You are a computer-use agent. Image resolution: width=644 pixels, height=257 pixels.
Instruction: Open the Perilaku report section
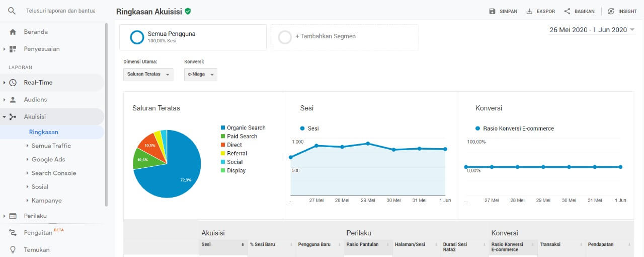[x=35, y=216]
